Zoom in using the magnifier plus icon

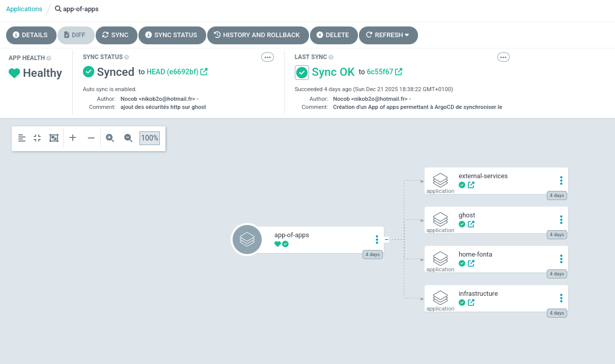tap(110, 138)
